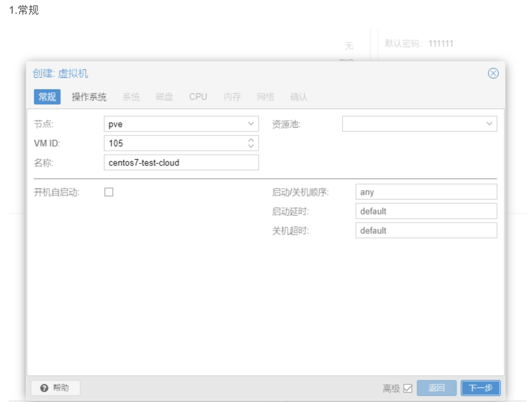Close the Create Virtual Machine dialog
This screenshot has height=402, width=532.
(493, 73)
